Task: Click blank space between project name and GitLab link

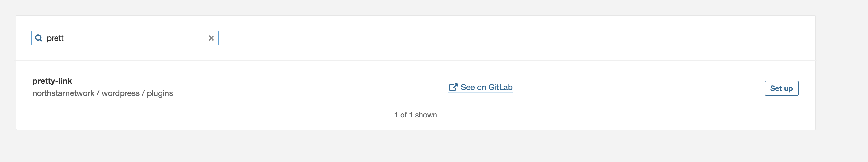Action: click(x=303, y=87)
